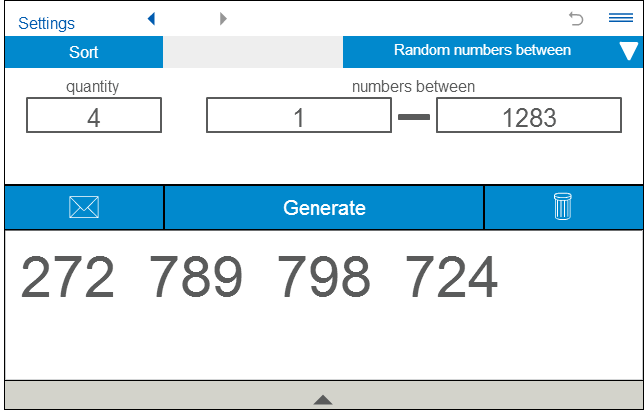Image resolution: width=644 pixels, height=413 pixels.
Task: Expand the white triangle dropdown arrow
Action: (628, 52)
